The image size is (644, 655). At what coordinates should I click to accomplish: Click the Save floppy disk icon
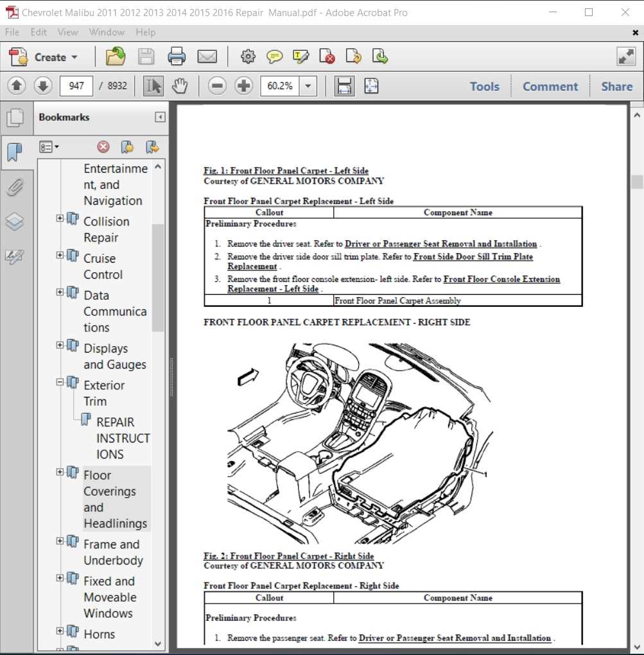(x=146, y=57)
